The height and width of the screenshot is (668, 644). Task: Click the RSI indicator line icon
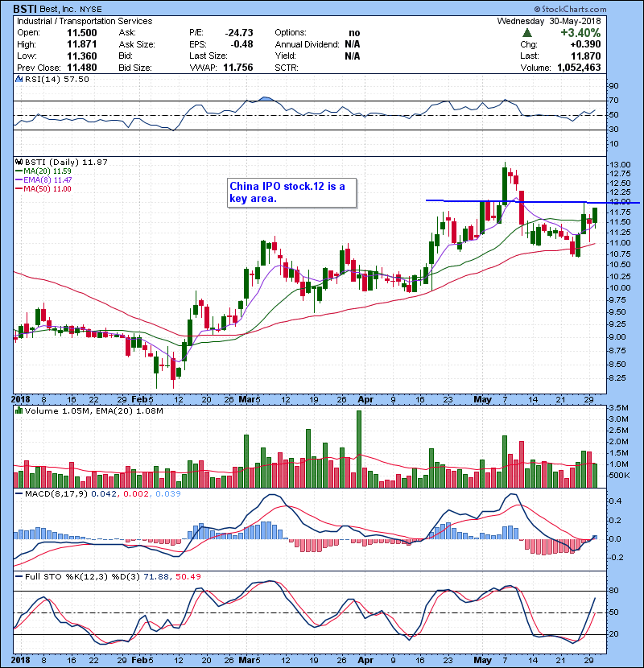[x=19, y=79]
